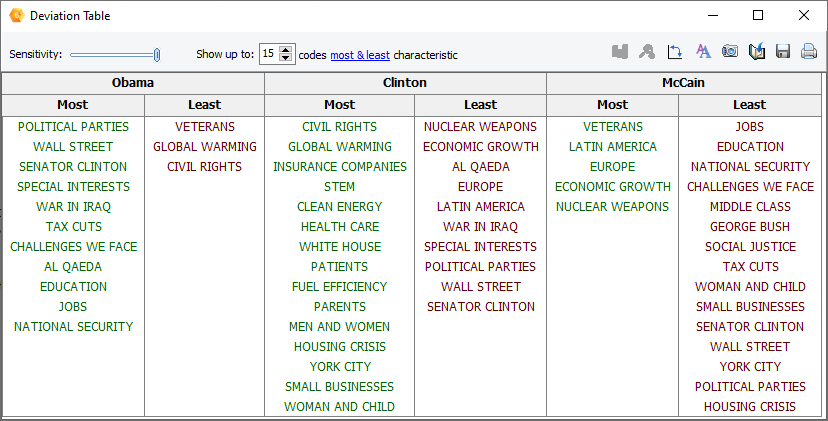This screenshot has width=828, height=421.
Task: Click 'GEORGE BUSH' in McCain Least column
Action: (750, 227)
